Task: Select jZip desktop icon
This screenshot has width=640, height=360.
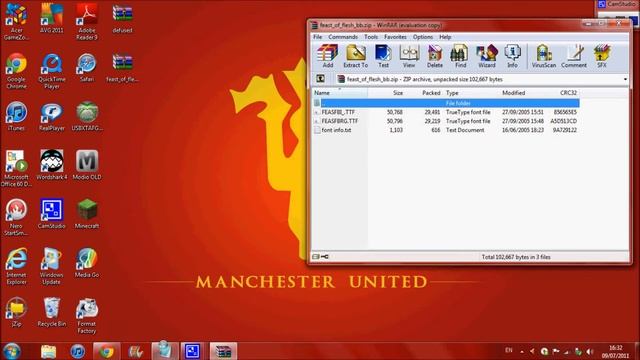Action: tap(16, 312)
